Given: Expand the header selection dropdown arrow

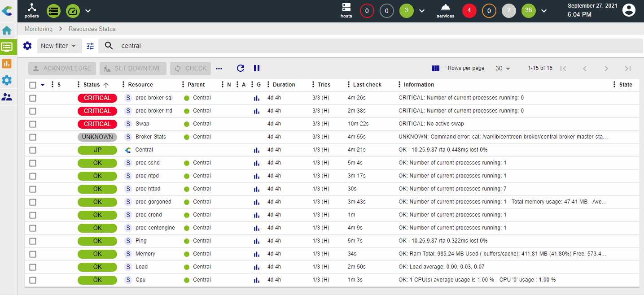Looking at the screenshot, I should coord(43,85).
